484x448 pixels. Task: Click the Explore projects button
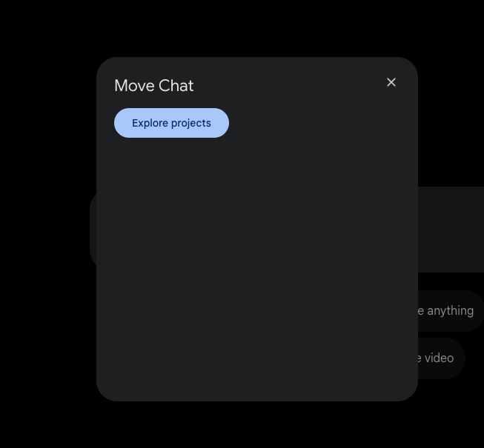tap(171, 123)
